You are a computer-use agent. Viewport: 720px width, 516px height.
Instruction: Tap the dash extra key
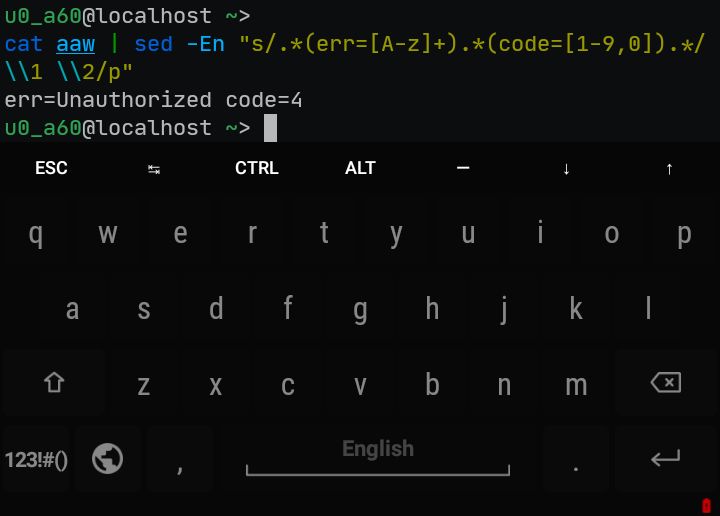tap(463, 168)
